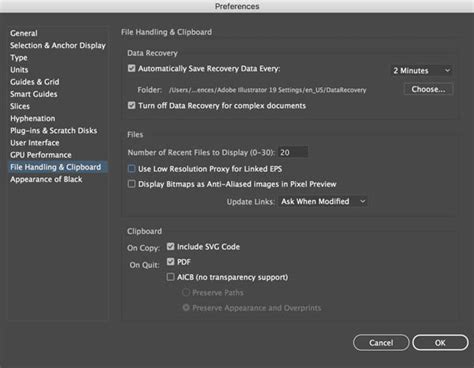Enable Use Low Resolution Proxy for Linked EPS

point(132,169)
